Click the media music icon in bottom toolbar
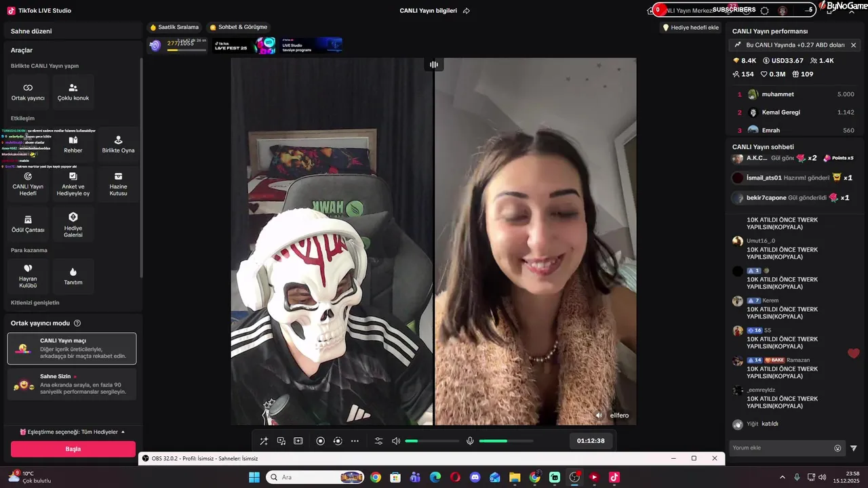Viewport: 868px width, 488px height. [x=281, y=441]
